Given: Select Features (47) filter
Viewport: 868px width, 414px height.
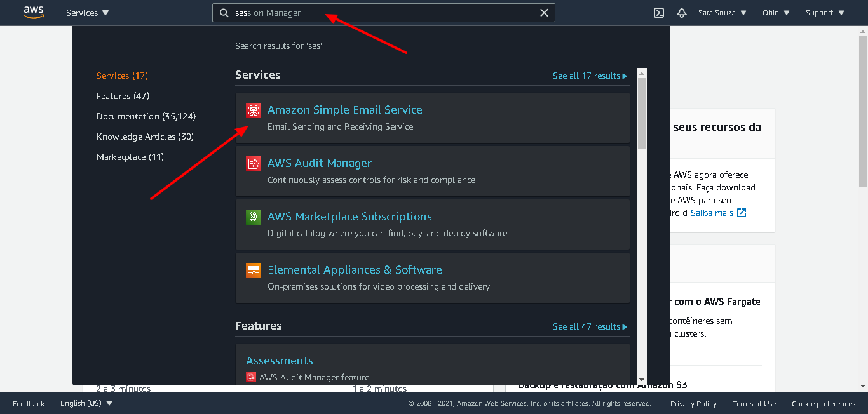Looking at the screenshot, I should (123, 96).
